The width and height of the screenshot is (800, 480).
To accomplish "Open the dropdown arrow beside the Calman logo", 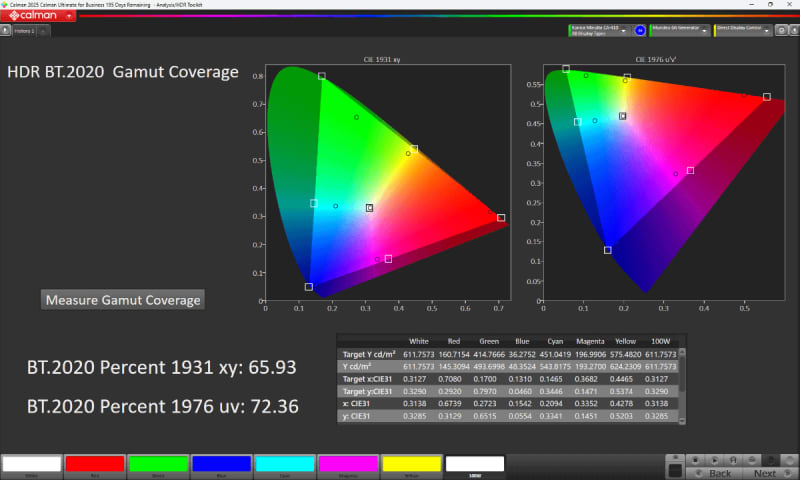I will [x=70, y=17].
